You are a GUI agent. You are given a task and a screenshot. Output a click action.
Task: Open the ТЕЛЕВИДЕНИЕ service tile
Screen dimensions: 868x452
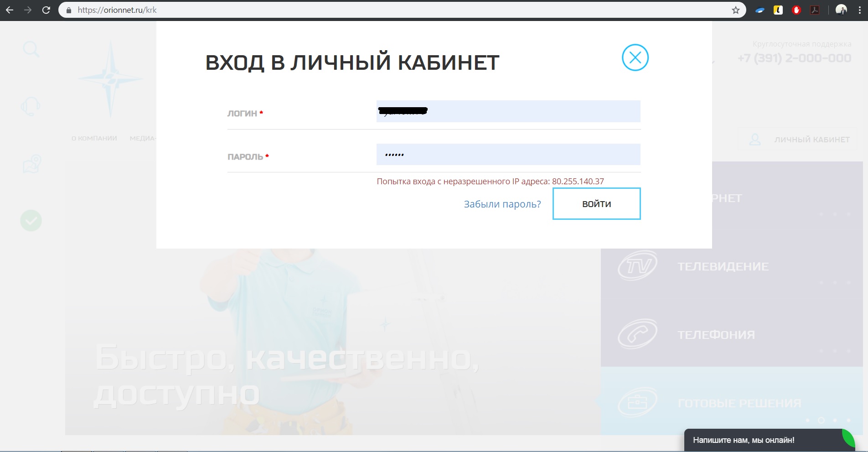[732, 264]
